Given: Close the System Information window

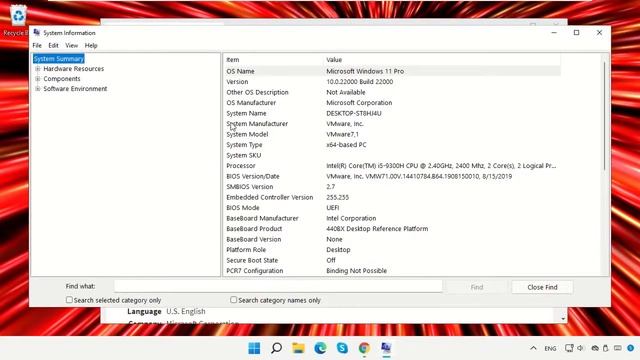Looking at the screenshot, I should [599, 33].
